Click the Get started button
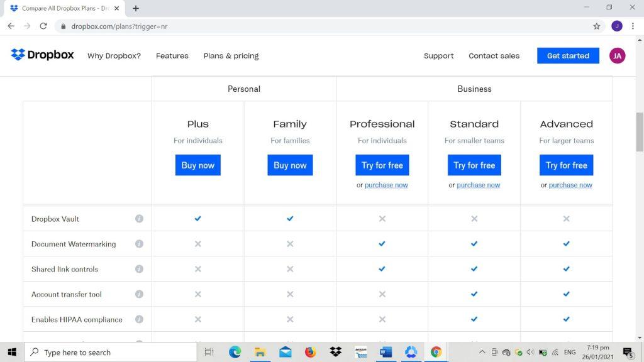This screenshot has height=362, width=644. [568, 56]
